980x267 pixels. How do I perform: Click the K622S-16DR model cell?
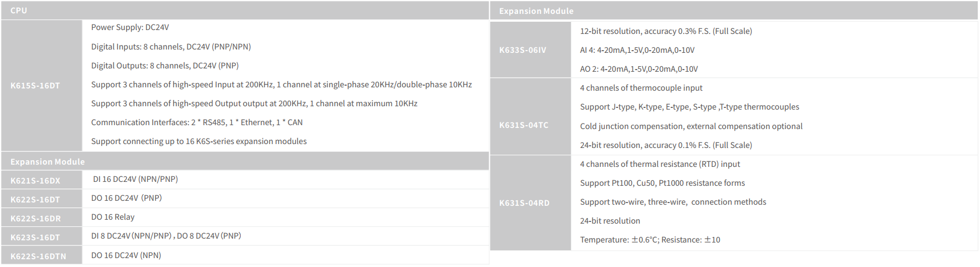pos(36,219)
